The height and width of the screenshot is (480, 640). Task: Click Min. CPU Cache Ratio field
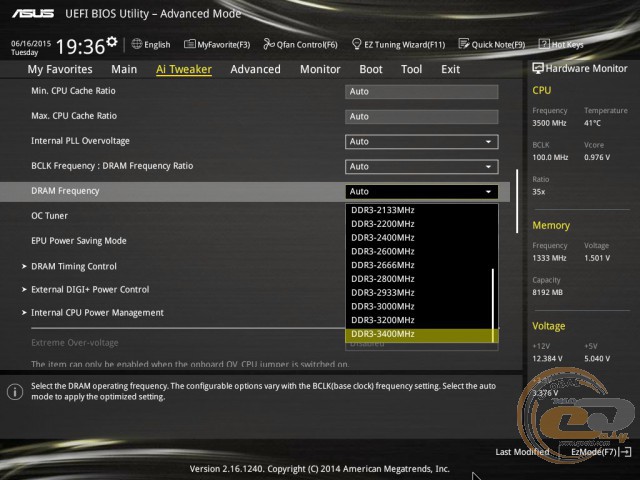[x=422, y=91]
